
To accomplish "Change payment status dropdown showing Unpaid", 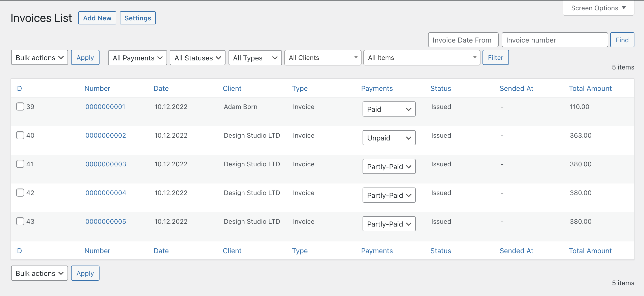I will [389, 138].
